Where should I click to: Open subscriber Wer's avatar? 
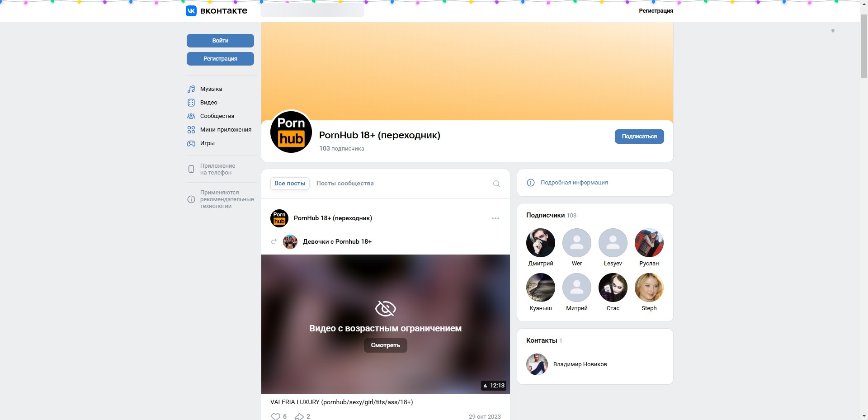pos(577,243)
